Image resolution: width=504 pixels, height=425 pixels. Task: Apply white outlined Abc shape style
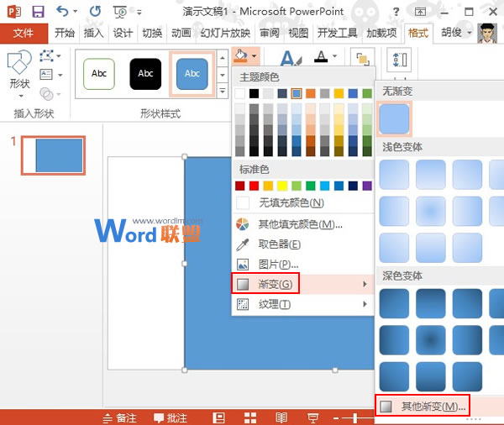pyautogui.click(x=99, y=74)
